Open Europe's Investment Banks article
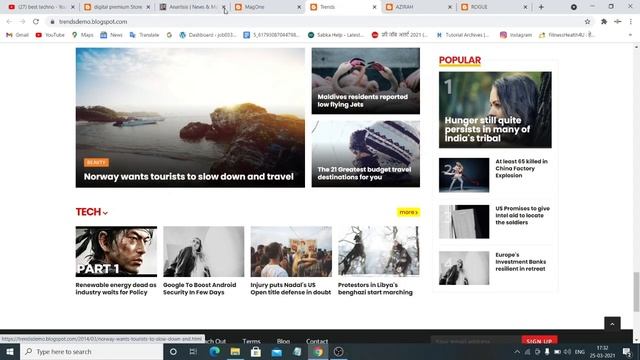The width and height of the screenshot is (640, 360). tap(520, 262)
